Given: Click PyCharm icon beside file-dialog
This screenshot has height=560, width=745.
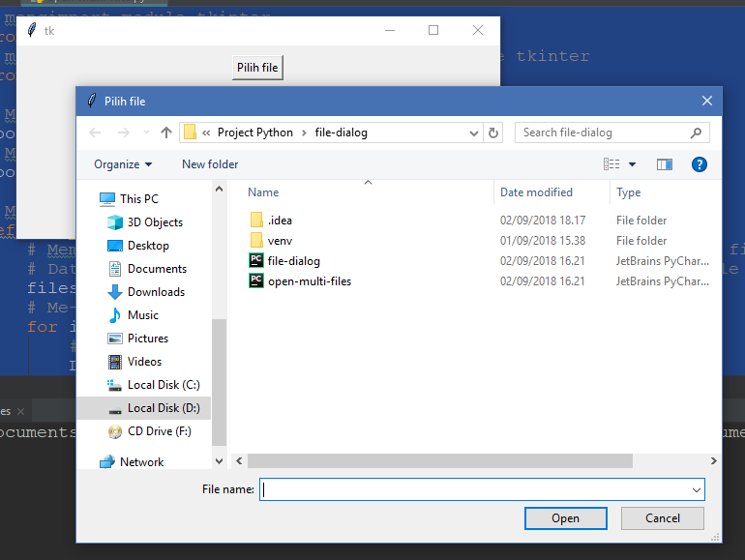Looking at the screenshot, I should [256, 260].
